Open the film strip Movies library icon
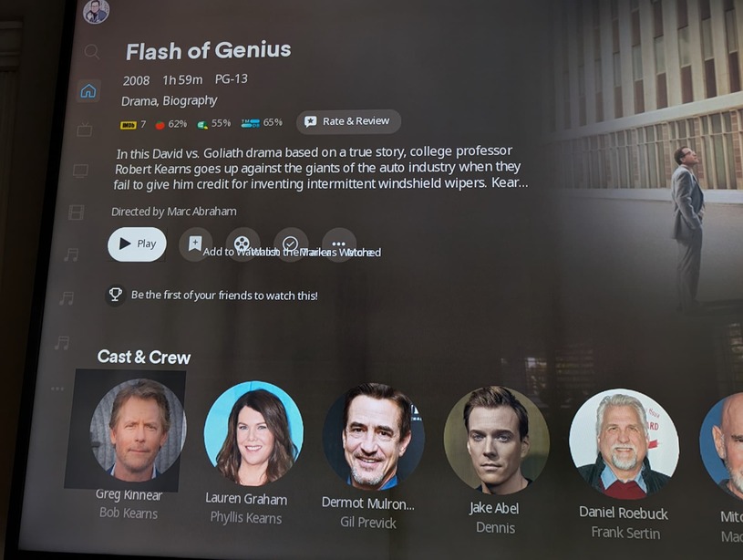The width and height of the screenshot is (743, 560). point(77,213)
